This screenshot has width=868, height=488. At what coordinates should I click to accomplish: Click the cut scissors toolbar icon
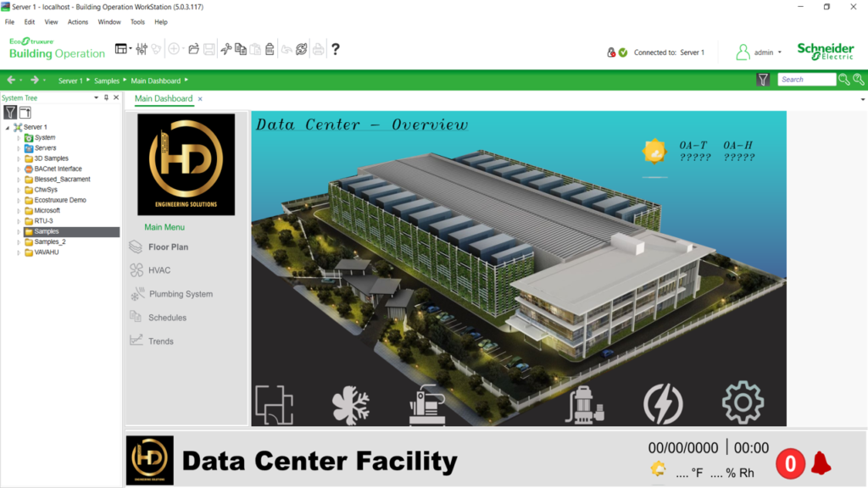[225, 49]
